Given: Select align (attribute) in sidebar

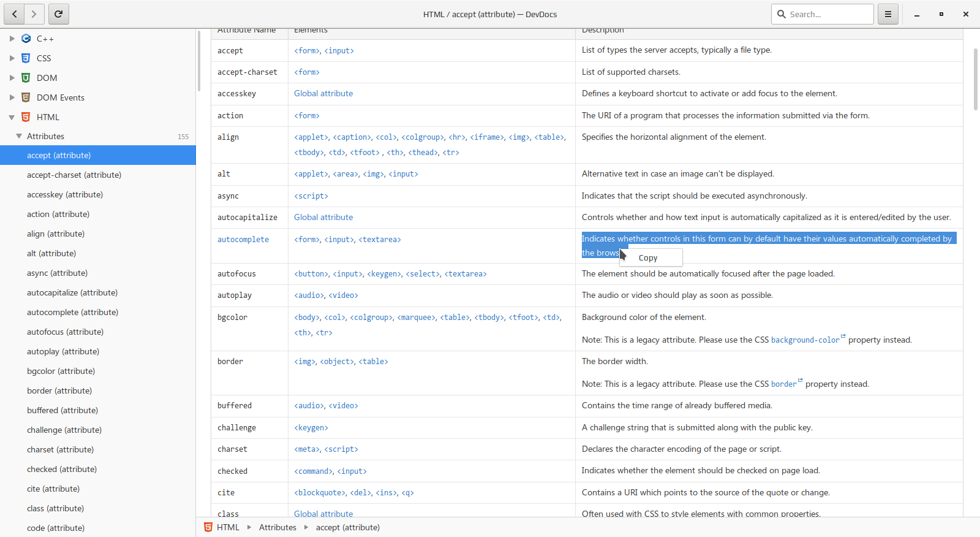Looking at the screenshot, I should click(x=98, y=234).
